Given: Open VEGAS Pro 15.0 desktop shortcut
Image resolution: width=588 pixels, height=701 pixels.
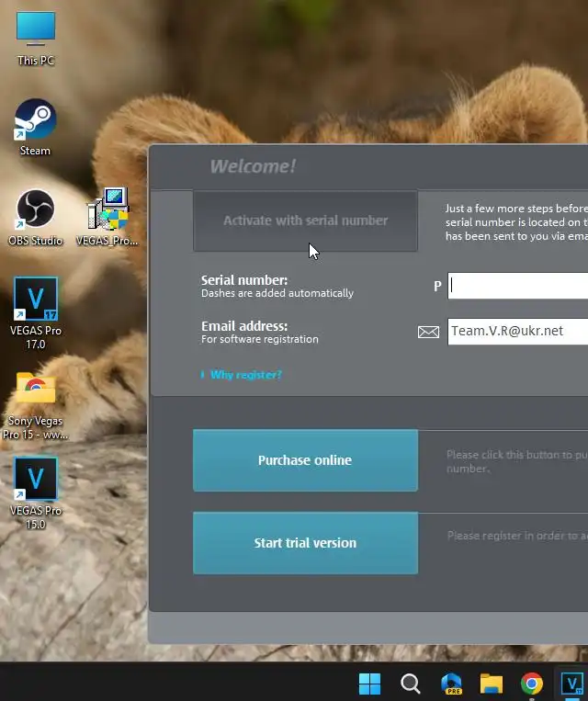Looking at the screenshot, I should 35,492.
